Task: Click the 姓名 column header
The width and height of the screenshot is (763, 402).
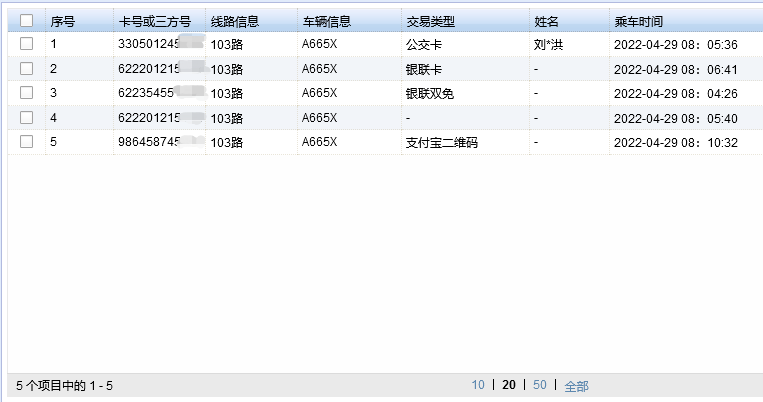Action: pos(547,21)
